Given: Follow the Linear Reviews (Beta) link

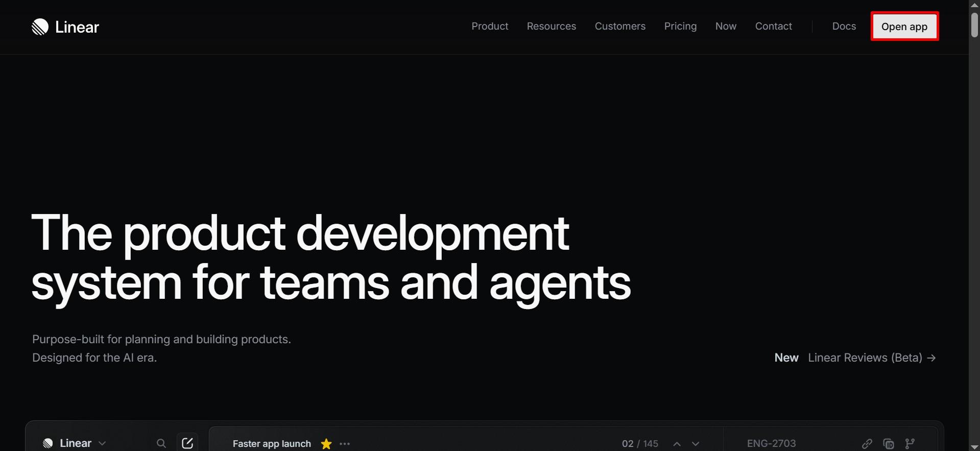Looking at the screenshot, I should (x=872, y=358).
